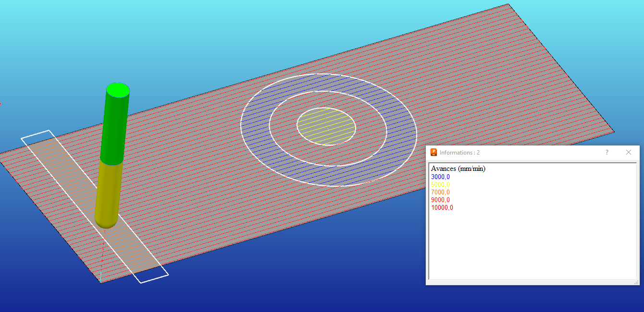This screenshot has height=312, width=644.
Task: Click the question mark help button
Action: [x=607, y=152]
